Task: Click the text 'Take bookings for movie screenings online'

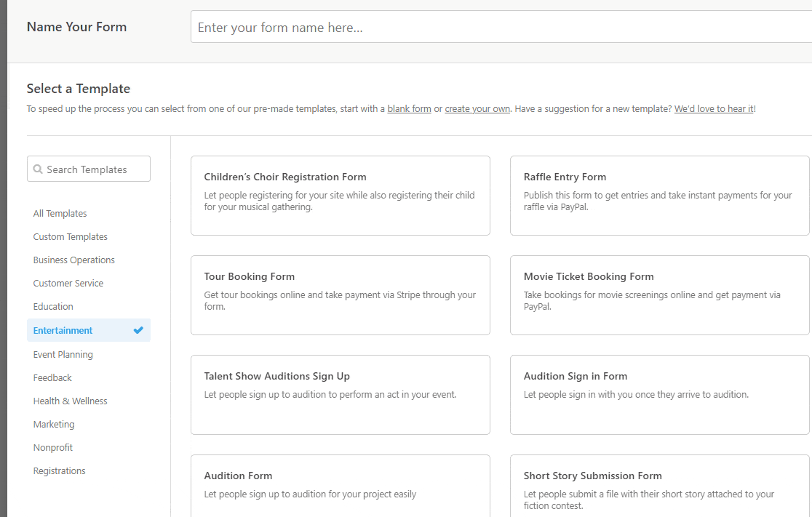Action: 609,295
